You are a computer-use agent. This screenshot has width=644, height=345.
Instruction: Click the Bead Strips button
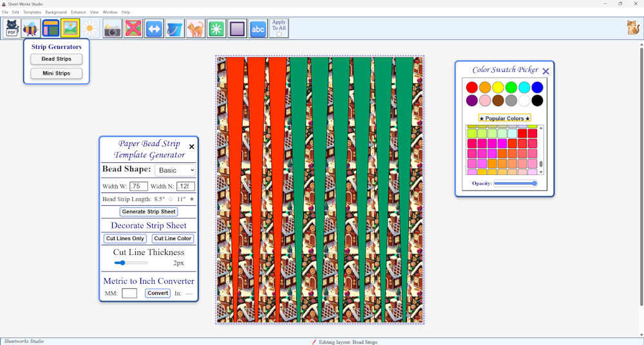pyautogui.click(x=56, y=59)
